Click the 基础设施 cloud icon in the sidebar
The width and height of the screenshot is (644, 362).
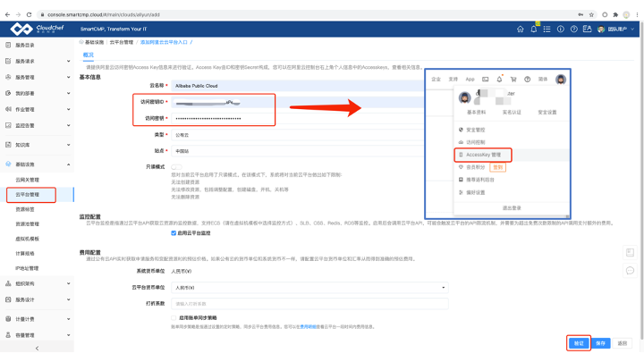8,164
